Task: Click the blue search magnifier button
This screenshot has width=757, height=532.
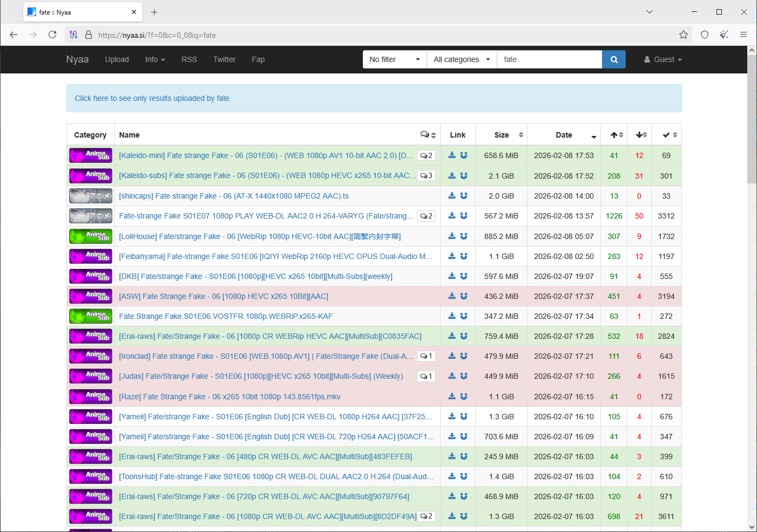Action: pyautogui.click(x=613, y=59)
